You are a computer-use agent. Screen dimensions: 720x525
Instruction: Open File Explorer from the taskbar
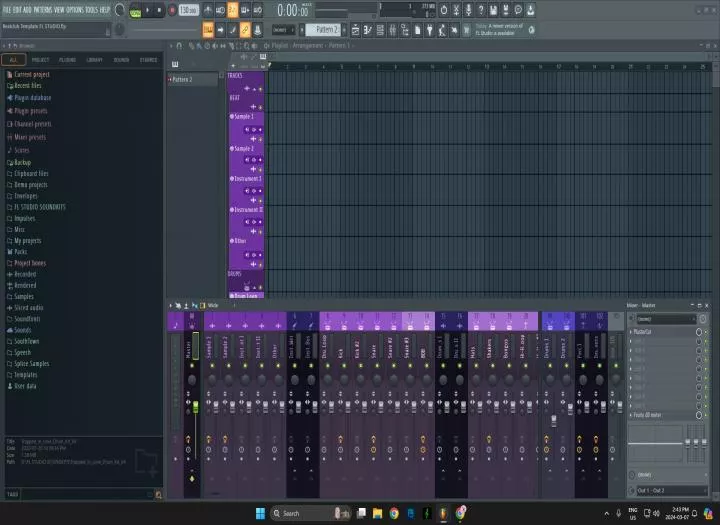(x=377, y=513)
